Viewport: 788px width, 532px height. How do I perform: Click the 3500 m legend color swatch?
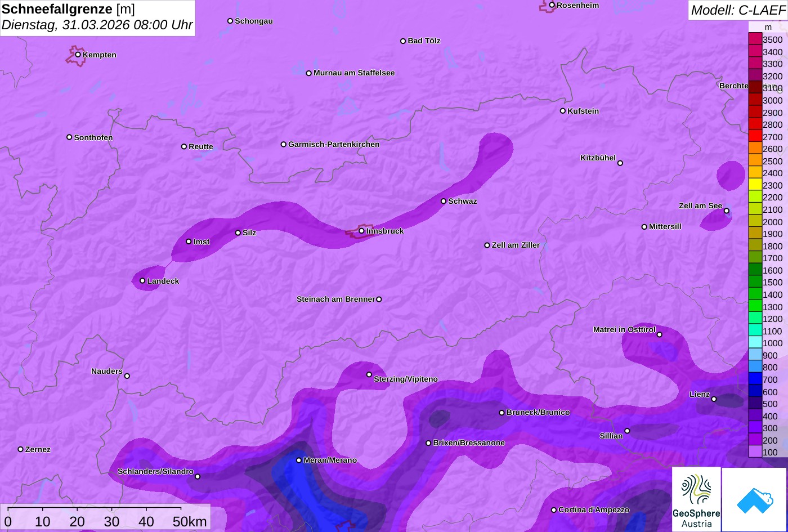(755, 39)
